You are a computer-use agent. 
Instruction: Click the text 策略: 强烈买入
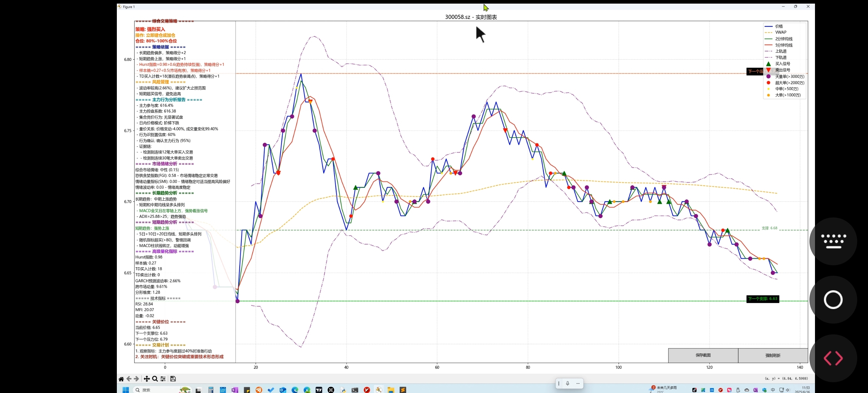(x=150, y=29)
